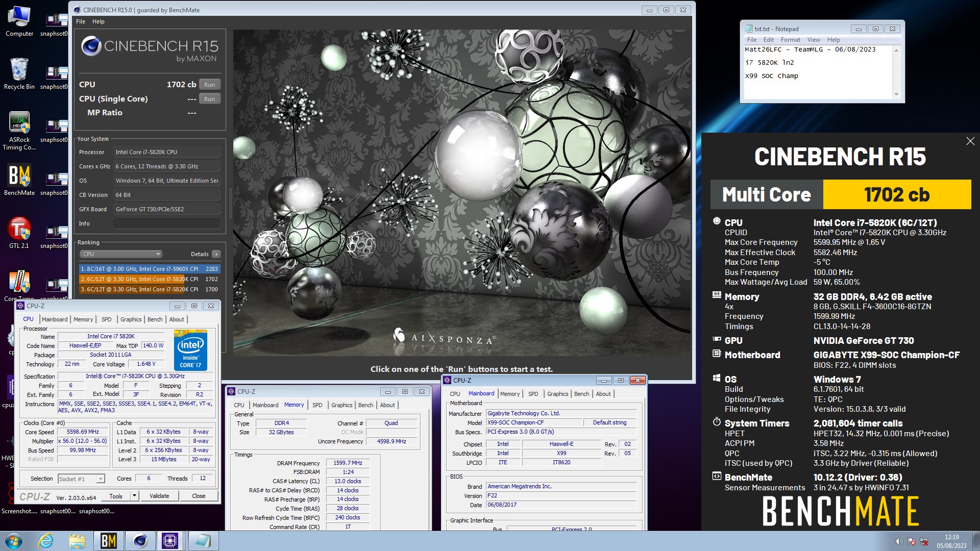
Task: Click inside the Cinebench Info field
Action: point(167,223)
